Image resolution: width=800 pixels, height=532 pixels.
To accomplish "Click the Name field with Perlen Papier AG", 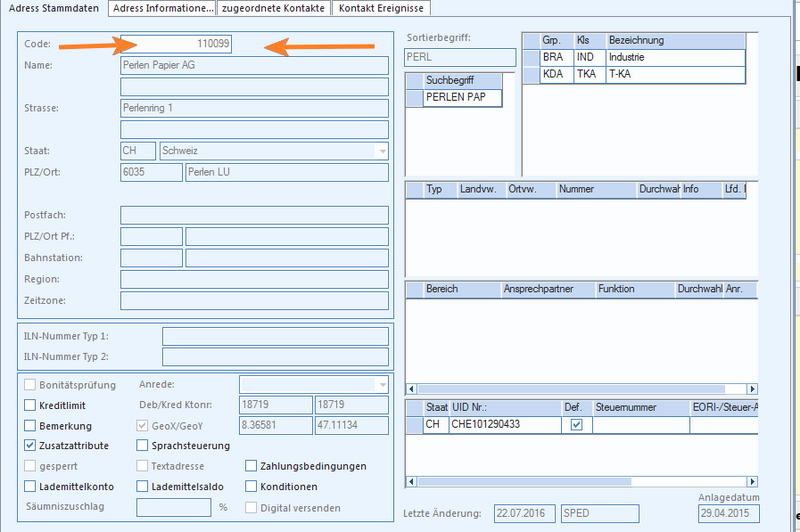I will pos(254,65).
